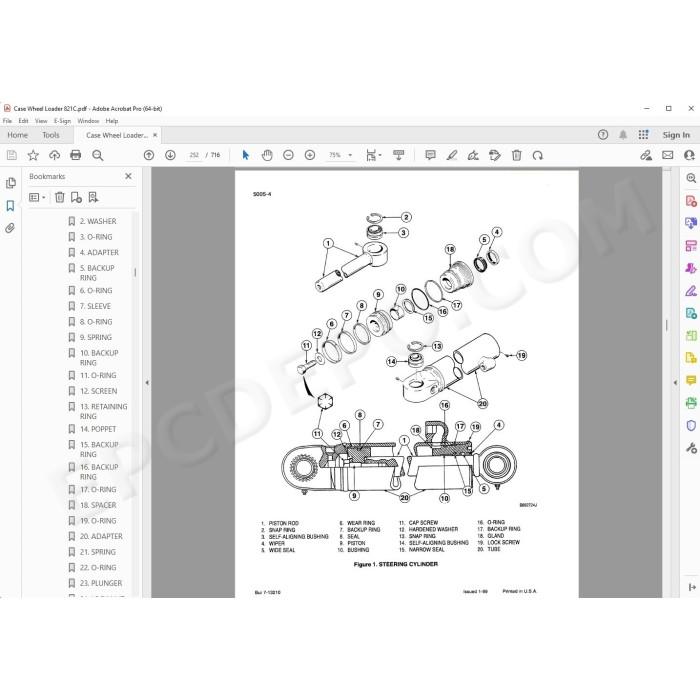This screenshot has width=700, height=700.
Task: Add file to starred with star icon
Action: pos(33,155)
